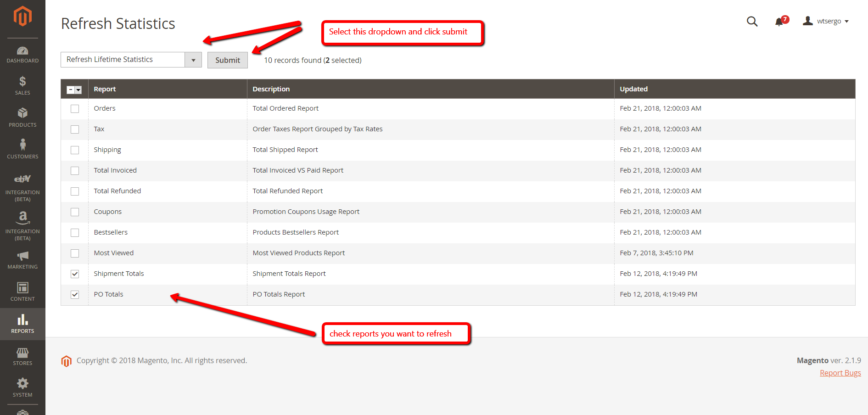Click the Updated column header

click(x=633, y=89)
